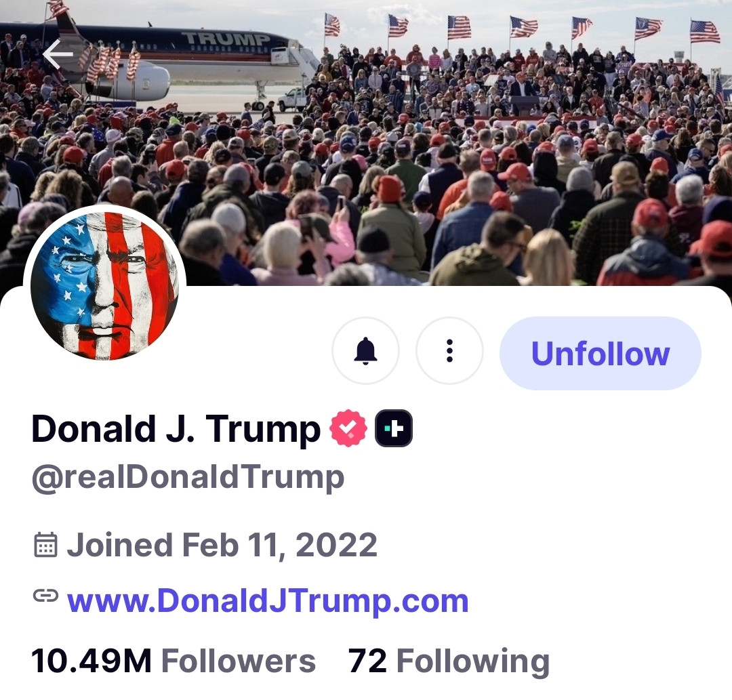
Task: Tap the Joined Feb 11, 2022 text
Action: 222,545
